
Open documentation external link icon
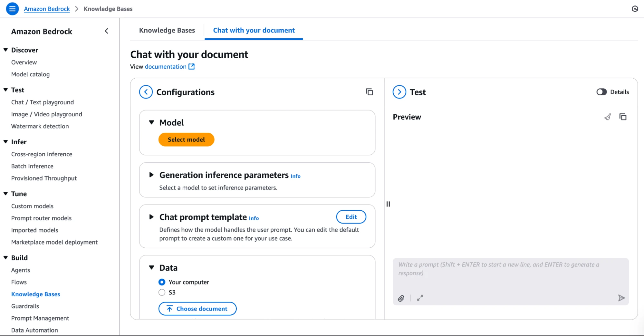(191, 66)
